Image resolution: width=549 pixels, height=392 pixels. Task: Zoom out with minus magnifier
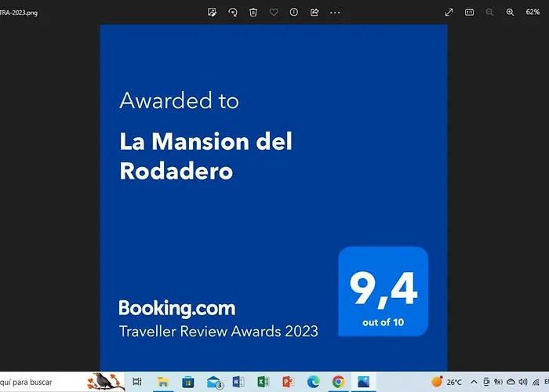point(490,13)
